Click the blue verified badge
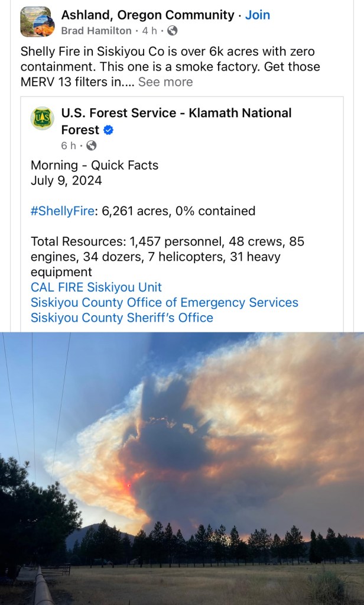This screenshot has height=605, width=364. 109,130
